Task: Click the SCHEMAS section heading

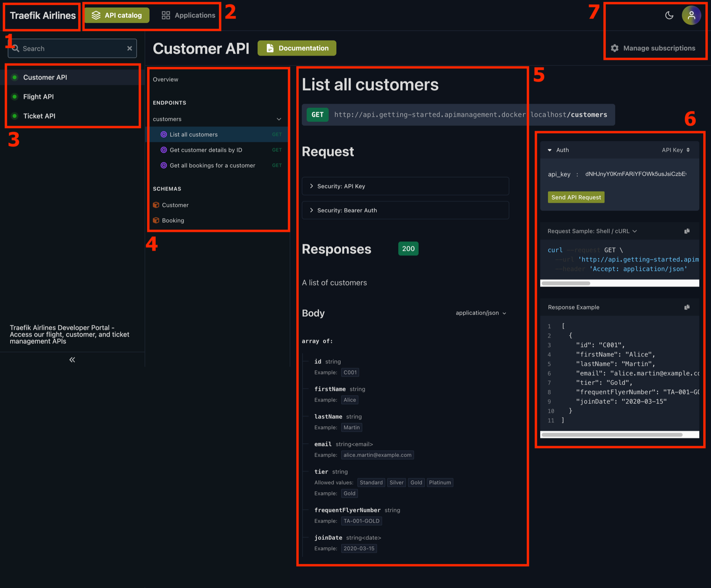Action: pos(167,189)
